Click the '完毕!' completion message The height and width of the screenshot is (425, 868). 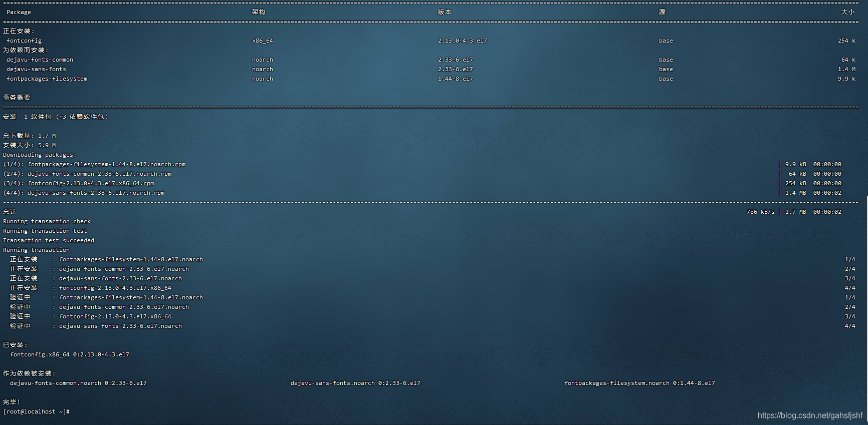click(12, 402)
